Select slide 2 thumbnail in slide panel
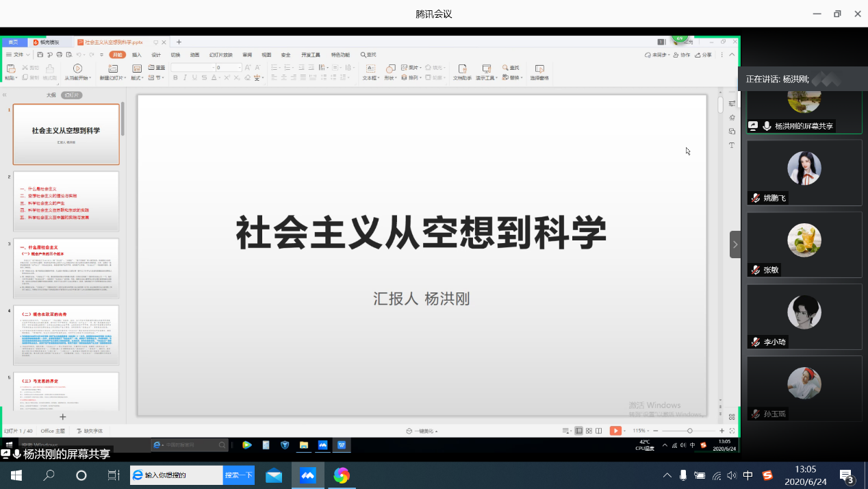 [66, 201]
